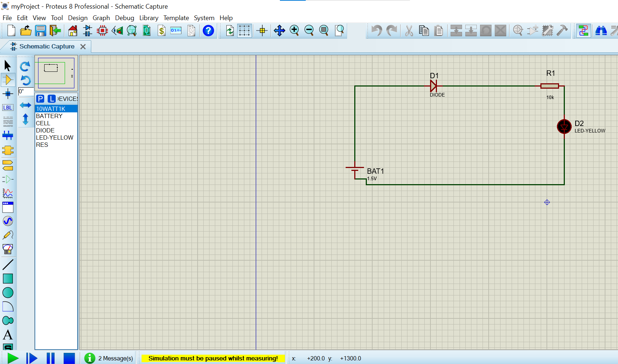This screenshot has width=618, height=364.
Task: Click the rotation angle input field
Action: pos(26,92)
